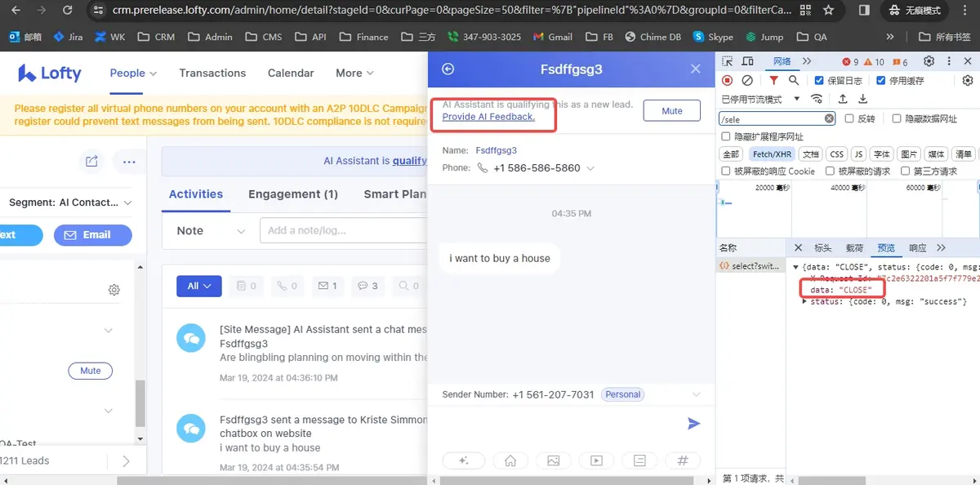Click the send message arrow icon

693,423
